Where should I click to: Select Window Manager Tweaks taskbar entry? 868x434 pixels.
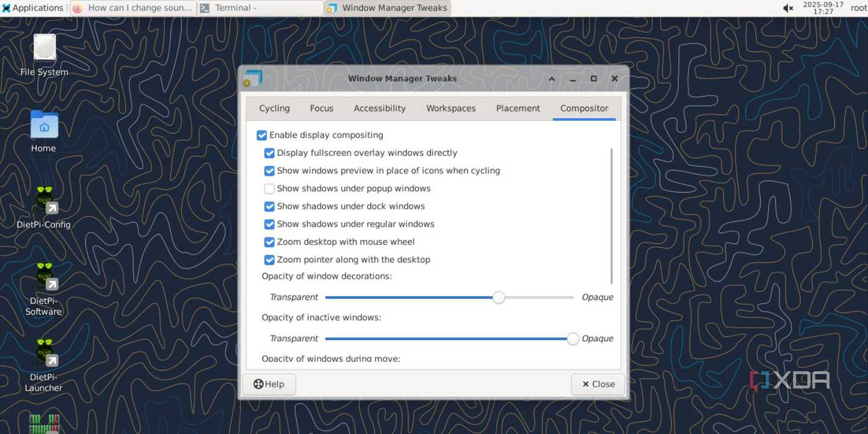(x=388, y=8)
